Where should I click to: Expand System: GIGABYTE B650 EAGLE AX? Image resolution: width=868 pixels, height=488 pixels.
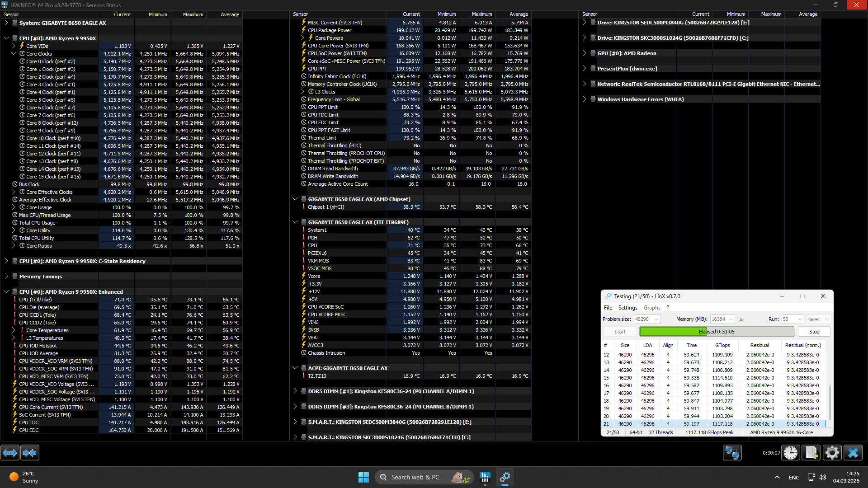(x=6, y=23)
